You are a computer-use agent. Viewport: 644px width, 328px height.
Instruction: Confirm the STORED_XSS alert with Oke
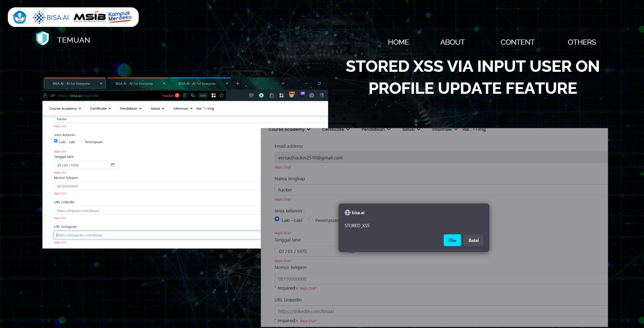452,240
